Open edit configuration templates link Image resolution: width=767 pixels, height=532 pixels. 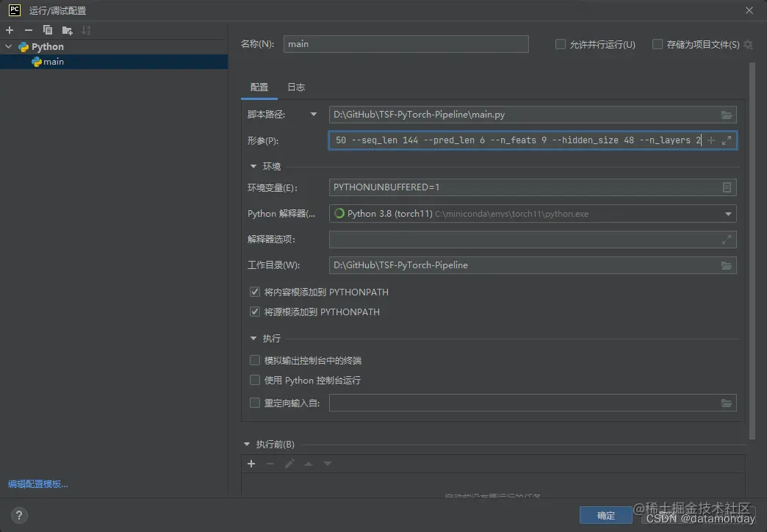coord(38,484)
